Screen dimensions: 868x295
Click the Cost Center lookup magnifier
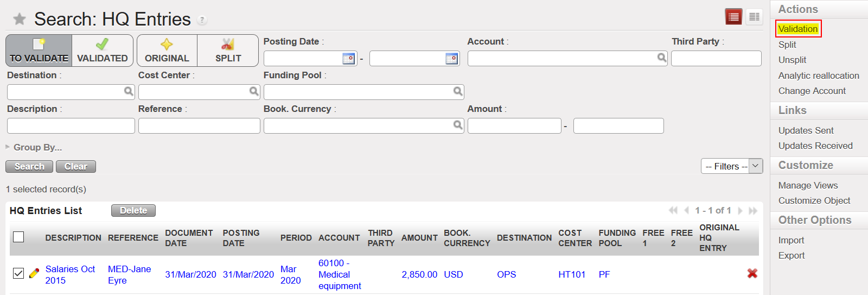[253, 91]
